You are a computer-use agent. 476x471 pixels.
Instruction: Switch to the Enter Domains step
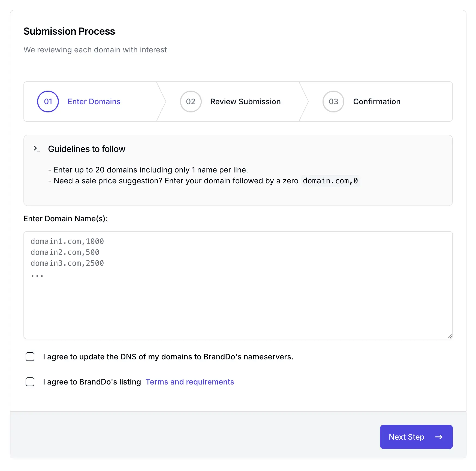94,102
